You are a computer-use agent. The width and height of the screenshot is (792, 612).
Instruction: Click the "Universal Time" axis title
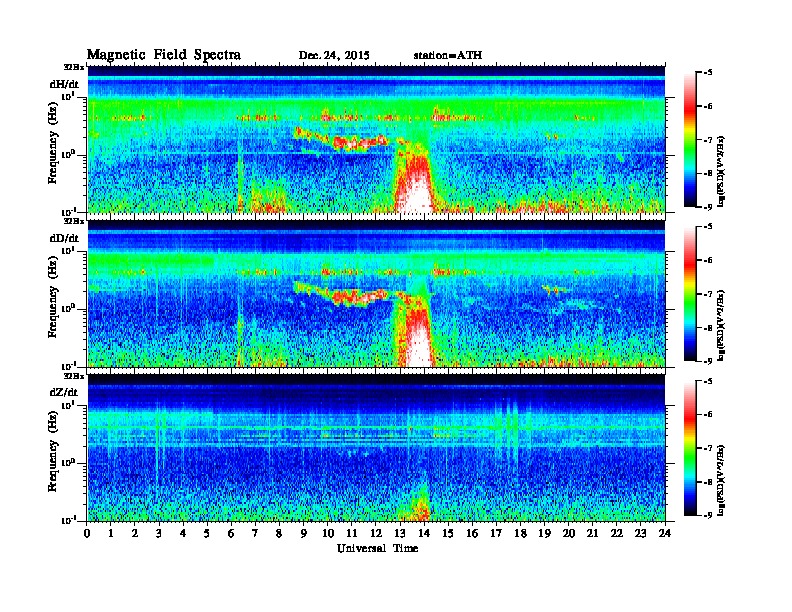click(x=377, y=548)
